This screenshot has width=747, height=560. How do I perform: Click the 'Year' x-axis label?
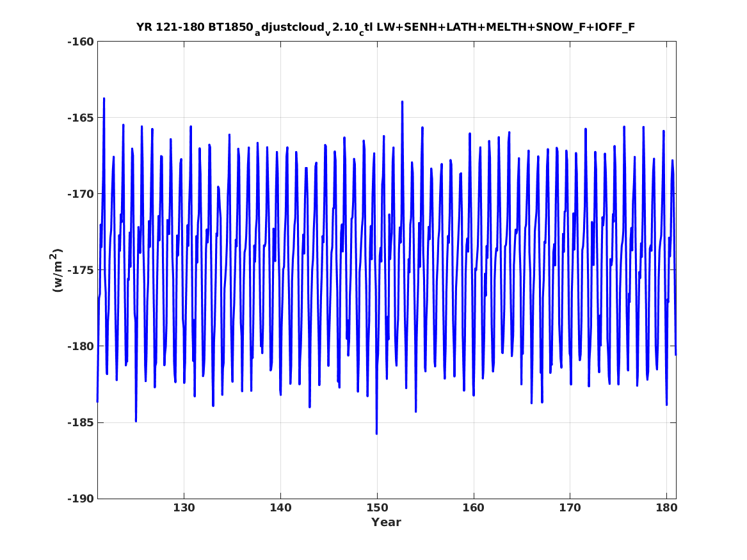tap(387, 522)
